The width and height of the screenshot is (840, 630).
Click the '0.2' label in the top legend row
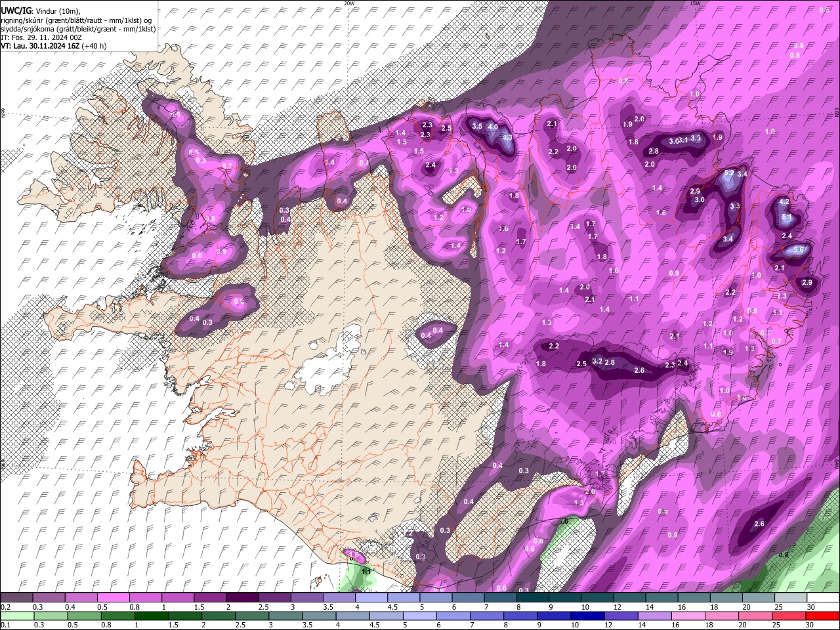(x=5, y=608)
